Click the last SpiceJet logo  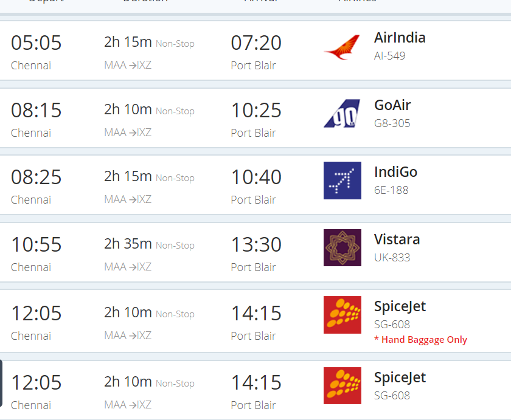tap(342, 386)
